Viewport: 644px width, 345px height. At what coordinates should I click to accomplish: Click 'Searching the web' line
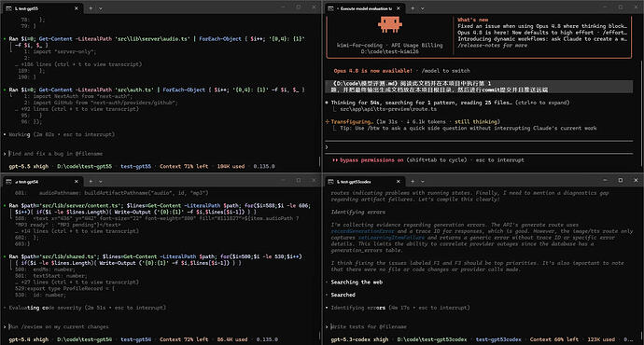(x=357, y=283)
